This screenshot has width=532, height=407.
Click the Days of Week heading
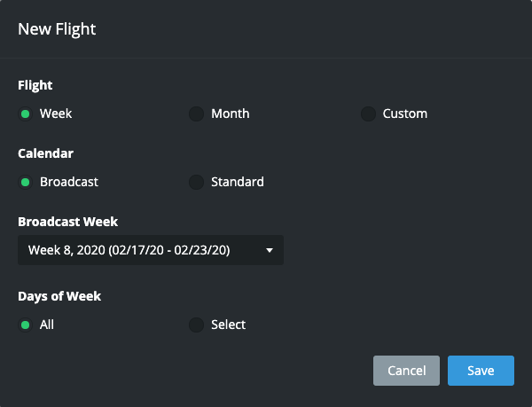point(59,296)
